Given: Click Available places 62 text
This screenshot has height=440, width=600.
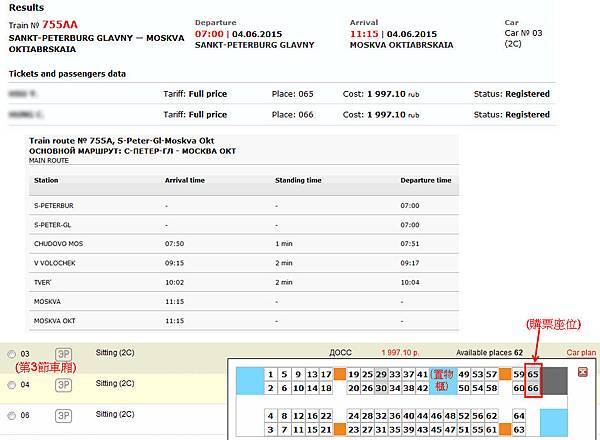Looking at the screenshot, I should 489,353.
